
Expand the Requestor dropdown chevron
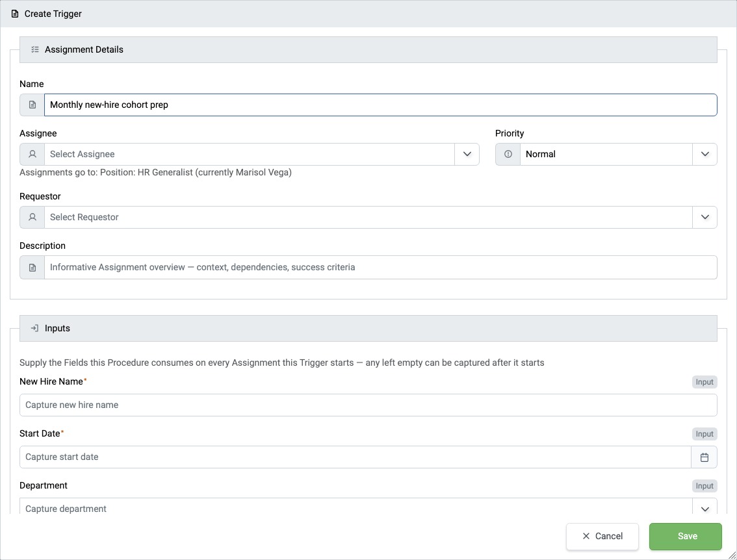(x=705, y=217)
